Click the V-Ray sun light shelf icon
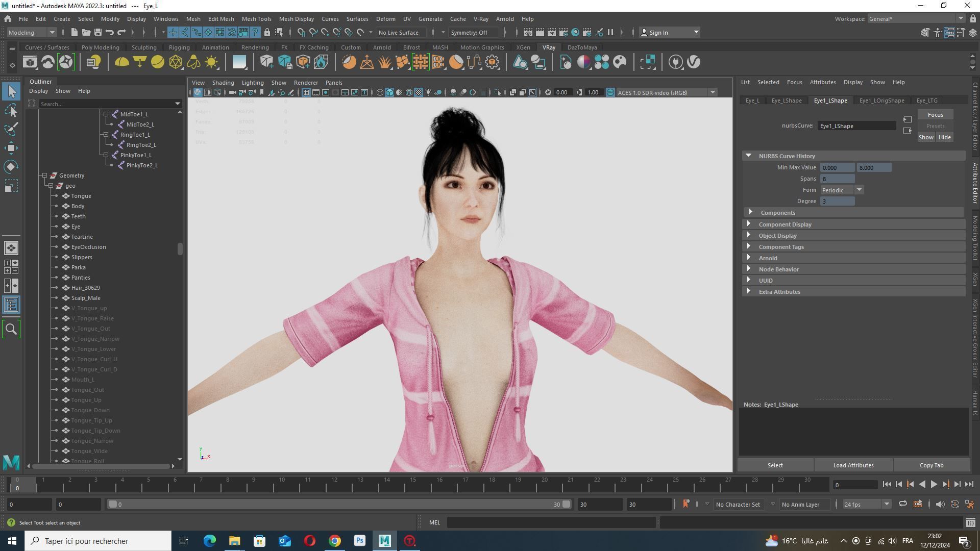 [x=211, y=62]
